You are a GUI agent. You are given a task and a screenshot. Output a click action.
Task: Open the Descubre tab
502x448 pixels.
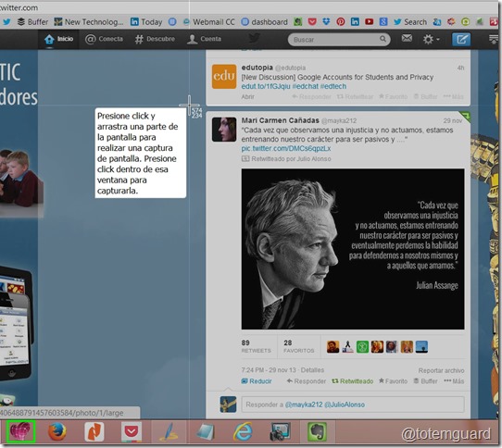[x=155, y=39]
